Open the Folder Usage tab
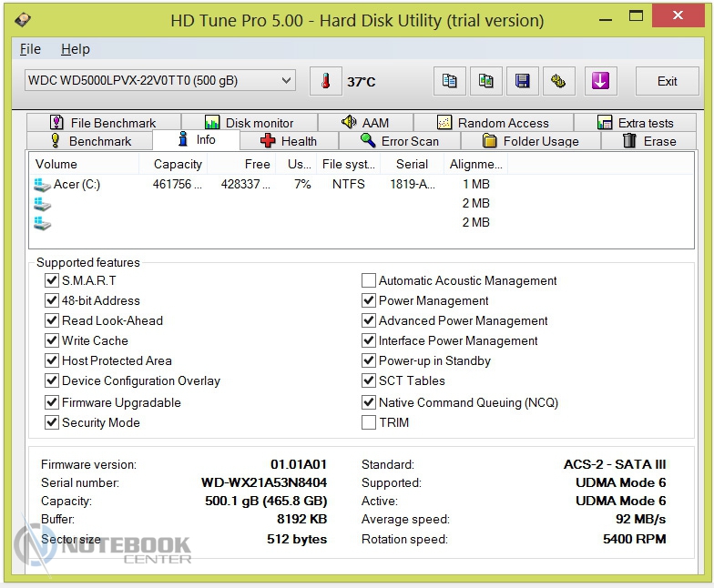The height and width of the screenshot is (588, 714). pyautogui.click(x=531, y=141)
